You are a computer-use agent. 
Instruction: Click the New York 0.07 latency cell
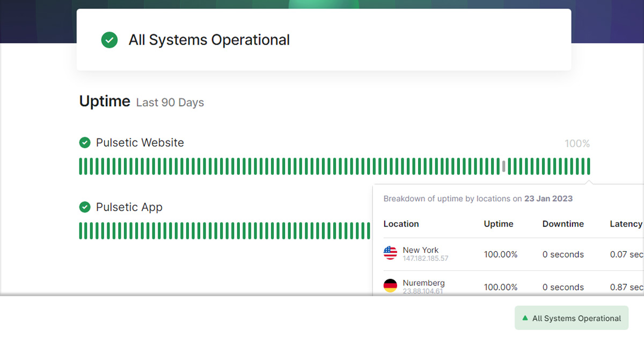[x=627, y=254]
